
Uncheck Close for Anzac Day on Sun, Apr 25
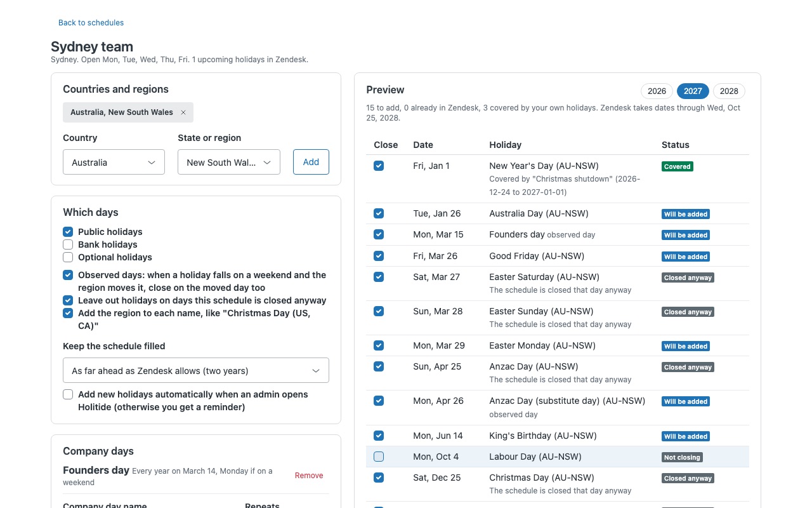pyautogui.click(x=379, y=366)
